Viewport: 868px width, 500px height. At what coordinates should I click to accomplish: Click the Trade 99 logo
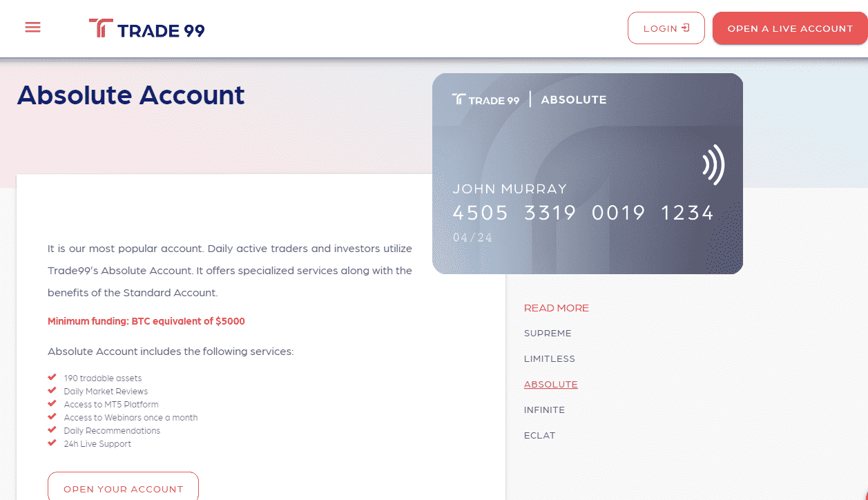tap(147, 28)
